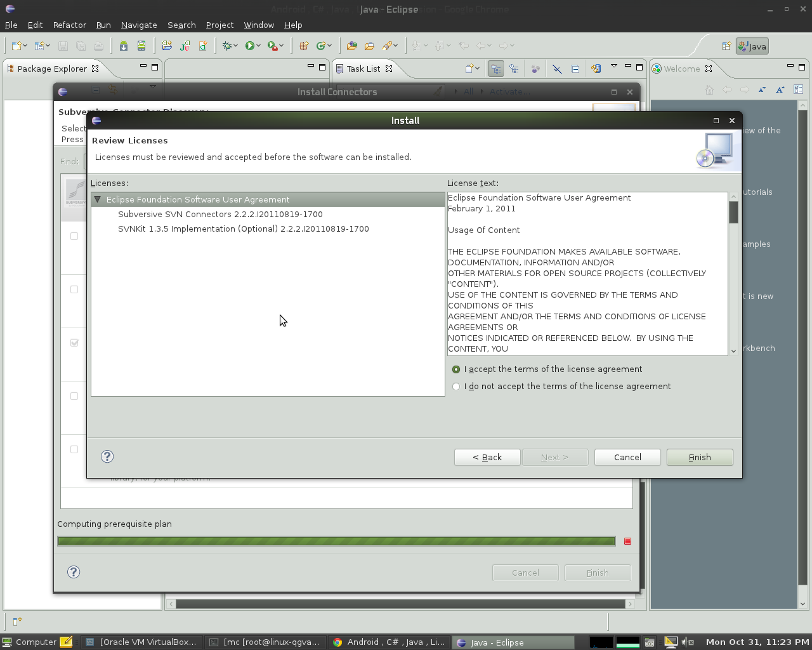
Task: Switch to the Chrome Android C# Java taskbar window
Action: [x=390, y=642]
